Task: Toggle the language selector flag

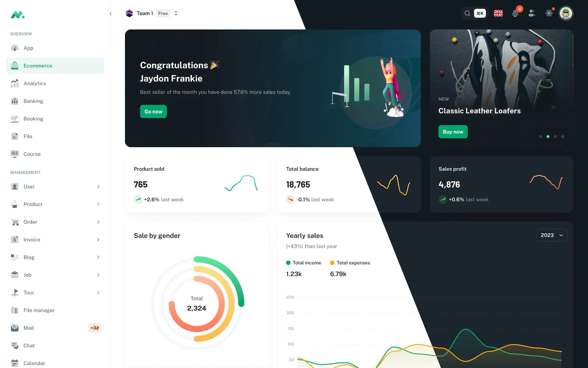Action: click(x=498, y=13)
